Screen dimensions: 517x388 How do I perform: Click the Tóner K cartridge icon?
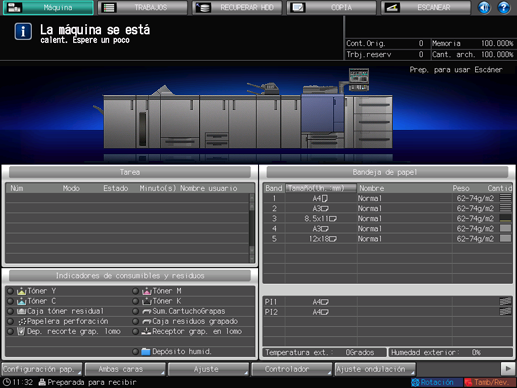(x=147, y=301)
